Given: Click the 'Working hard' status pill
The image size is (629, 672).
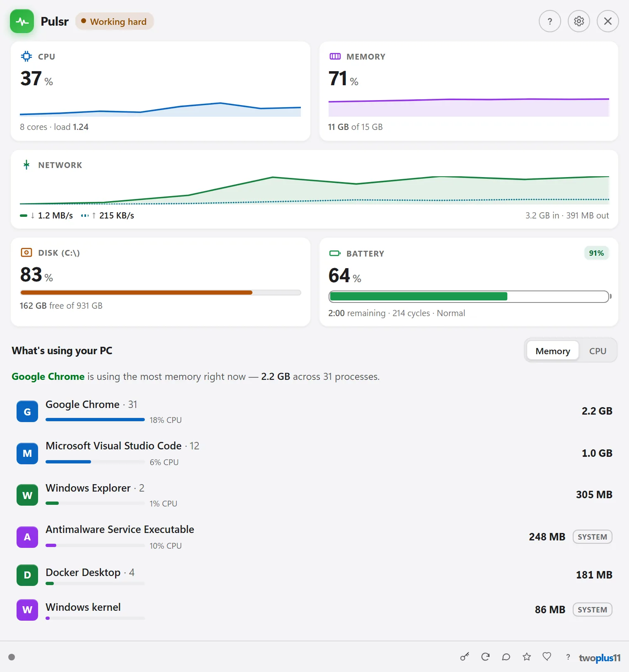Looking at the screenshot, I should click(114, 22).
